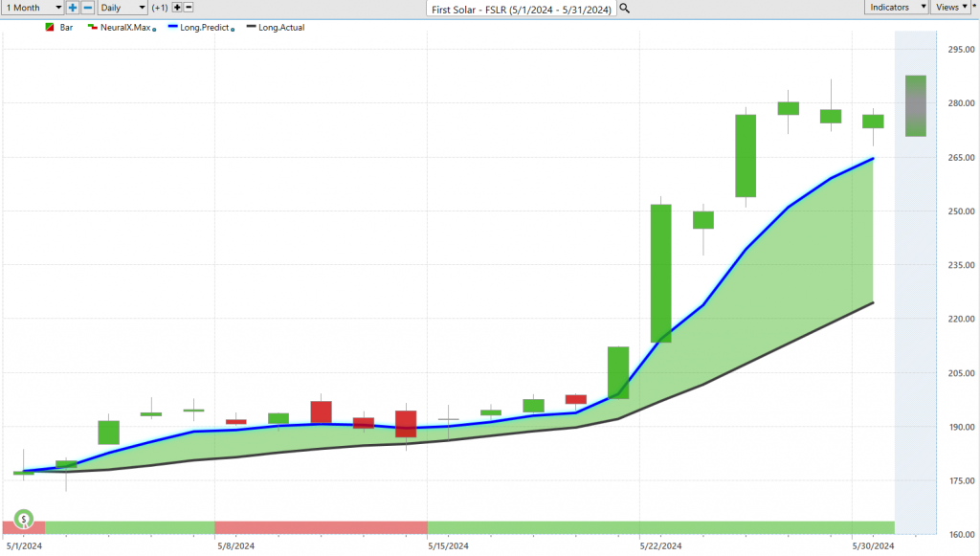Viewport: 980px width, 556px height.
Task: Click the 295.00 price axis label
Action: tap(961, 50)
